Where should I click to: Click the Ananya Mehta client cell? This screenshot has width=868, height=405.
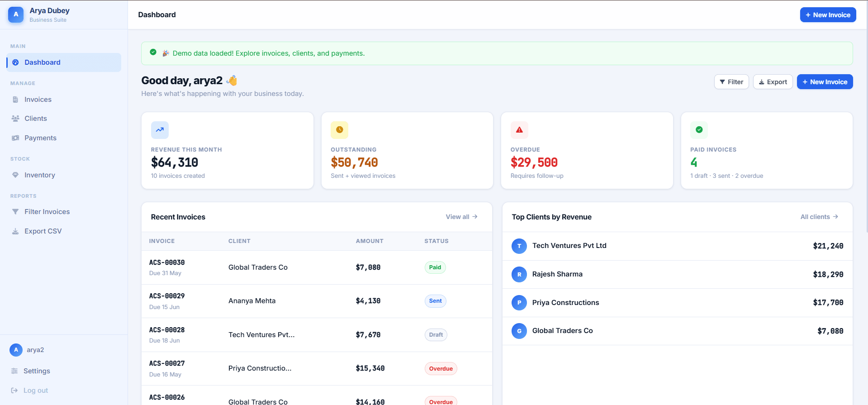pyautogui.click(x=252, y=301)
